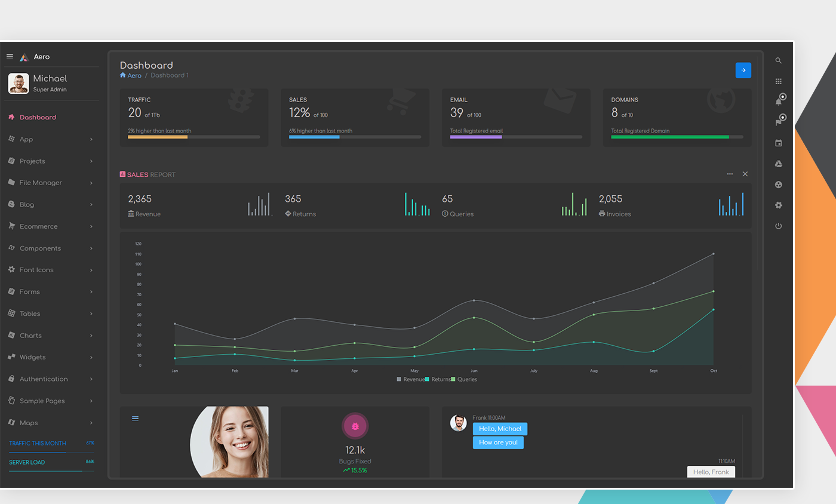836x504 pixels.
Task: Click the Traffic orange progress bar
Action: coord(158,137)
